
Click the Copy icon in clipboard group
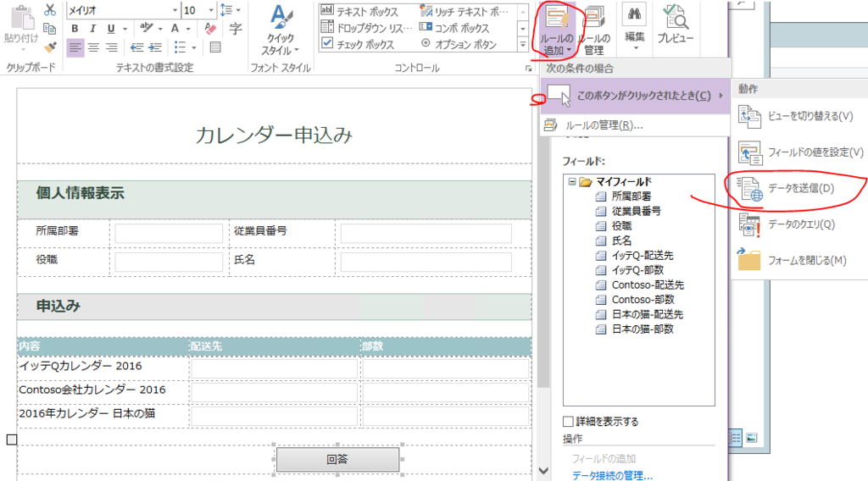coord(50,28)
